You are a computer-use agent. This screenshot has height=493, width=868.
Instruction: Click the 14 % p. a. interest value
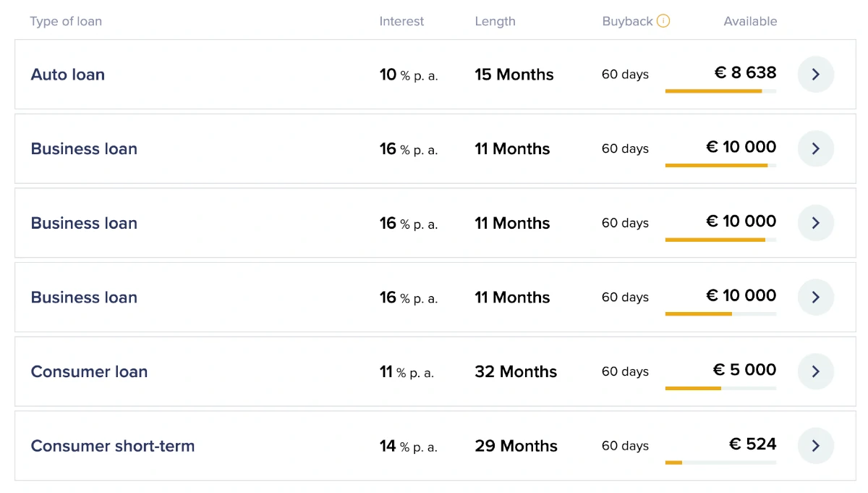(x=408, y=446)
